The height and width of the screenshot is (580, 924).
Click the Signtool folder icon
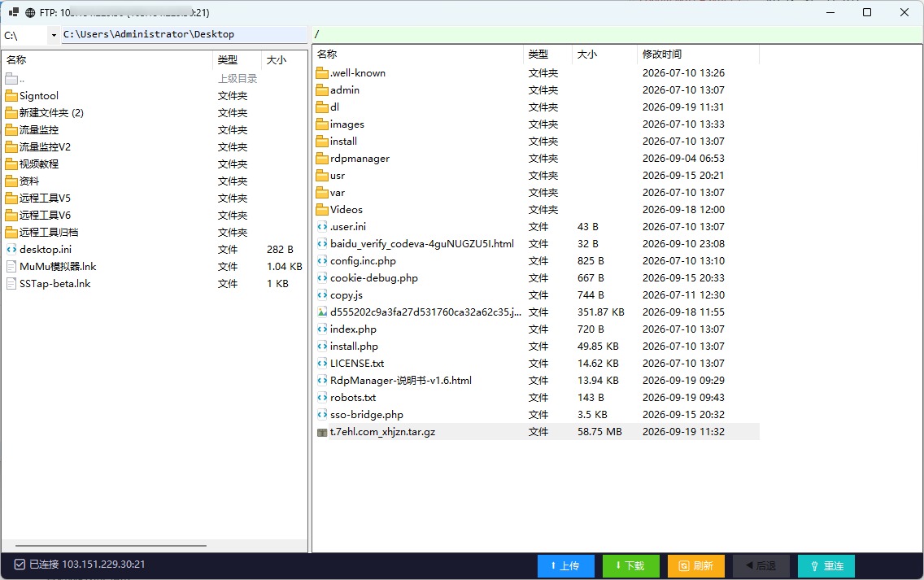[11, 95]
